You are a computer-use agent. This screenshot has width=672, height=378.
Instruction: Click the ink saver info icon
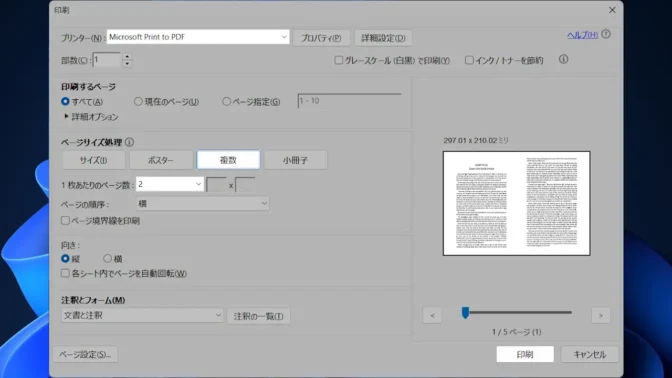[x=564, y=60]
